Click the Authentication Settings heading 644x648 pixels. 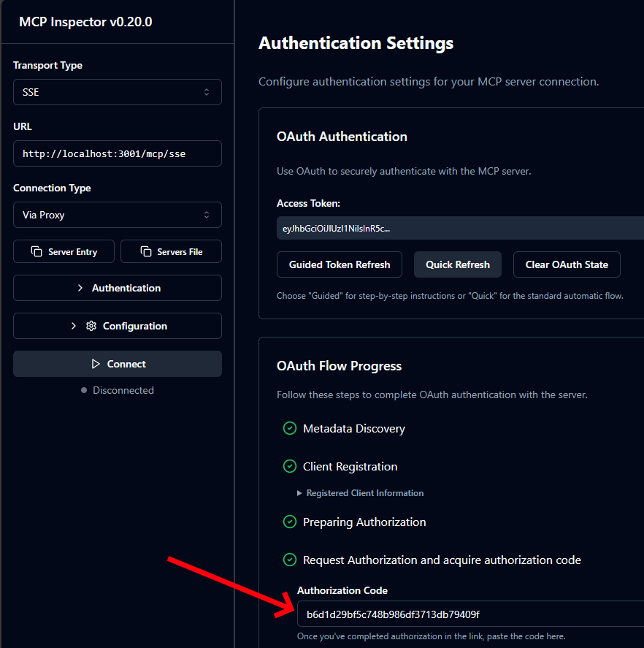[x=356, y=43]
